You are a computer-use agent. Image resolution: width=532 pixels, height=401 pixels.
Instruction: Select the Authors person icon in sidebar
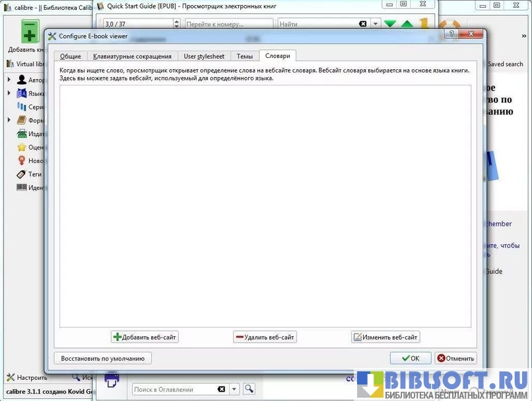pos(22,80)
